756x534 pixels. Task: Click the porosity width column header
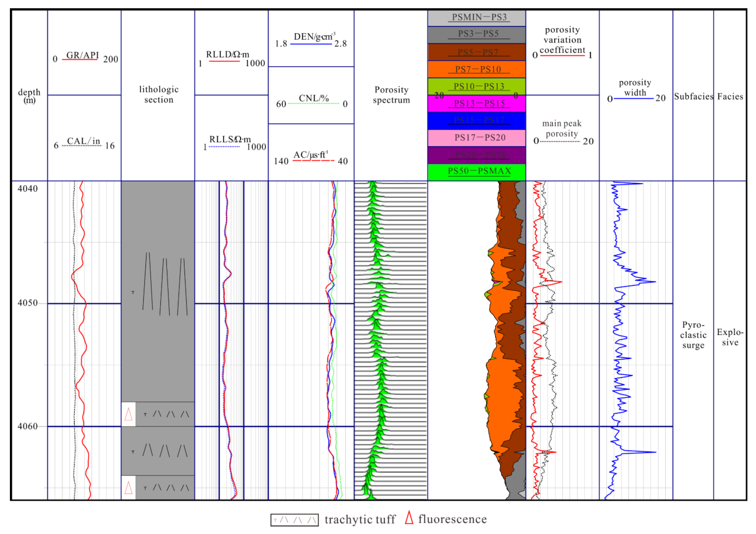635,88
